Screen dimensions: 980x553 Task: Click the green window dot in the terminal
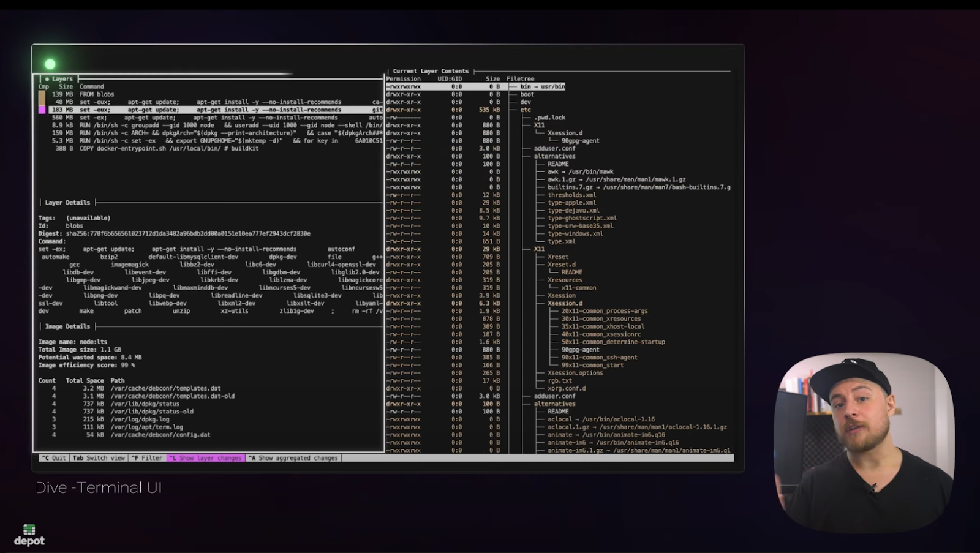tap(50, 64)
